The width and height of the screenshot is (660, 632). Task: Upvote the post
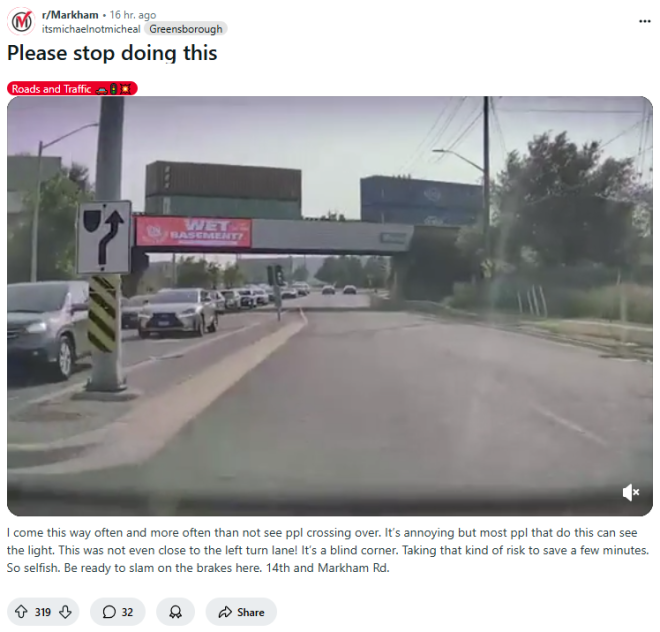pyautogui.click(x=21, y=611)
